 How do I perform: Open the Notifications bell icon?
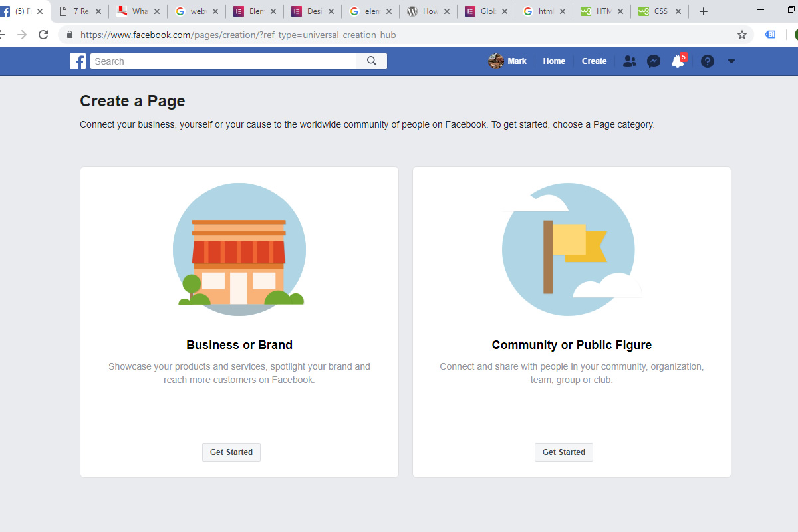click(x=678, y=61)
